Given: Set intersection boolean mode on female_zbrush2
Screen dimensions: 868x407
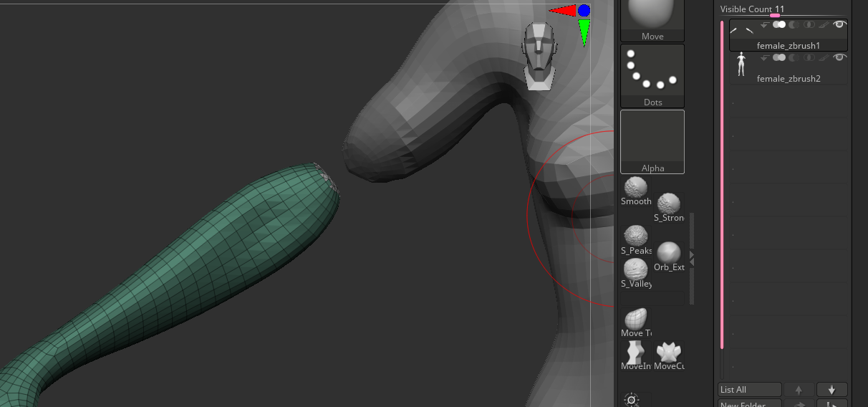Looking at the screenshot, I should tap(809, 57).
